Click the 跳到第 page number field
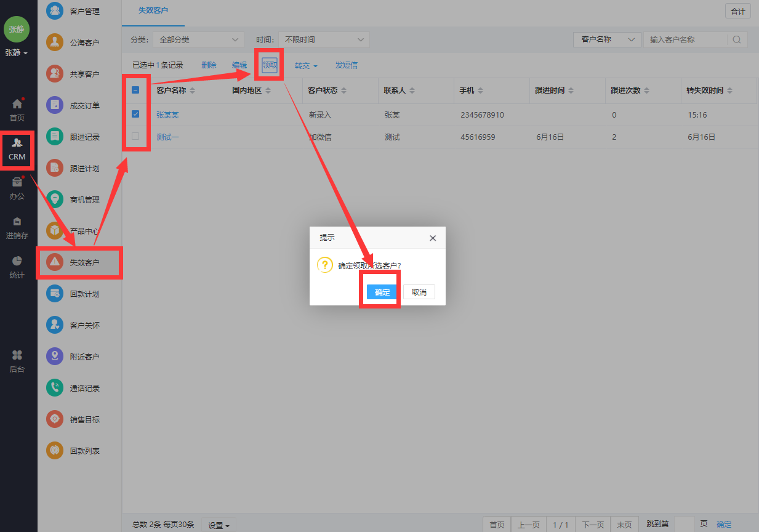 [x=685, y=524]
